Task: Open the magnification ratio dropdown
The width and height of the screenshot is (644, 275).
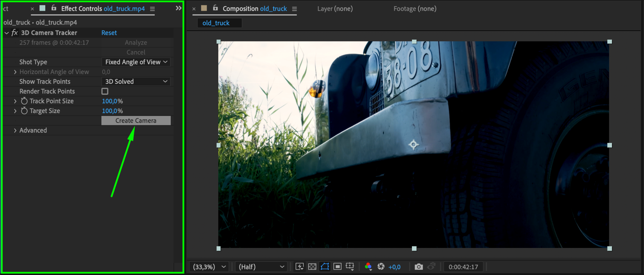Action: [x=209, y=267]
